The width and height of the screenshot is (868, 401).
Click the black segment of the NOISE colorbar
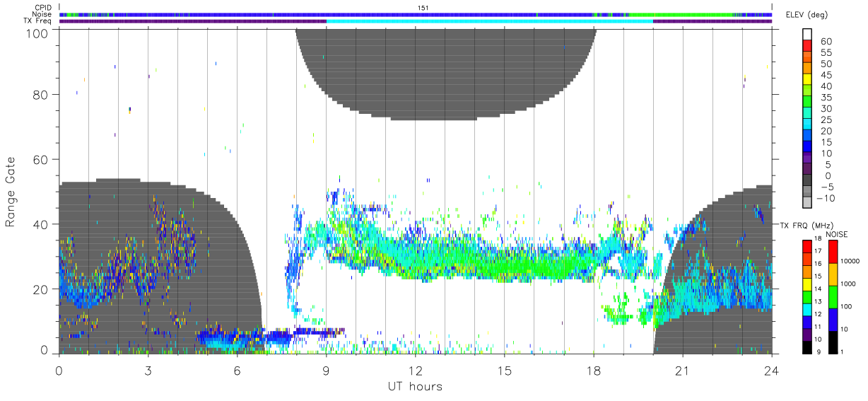833,342
